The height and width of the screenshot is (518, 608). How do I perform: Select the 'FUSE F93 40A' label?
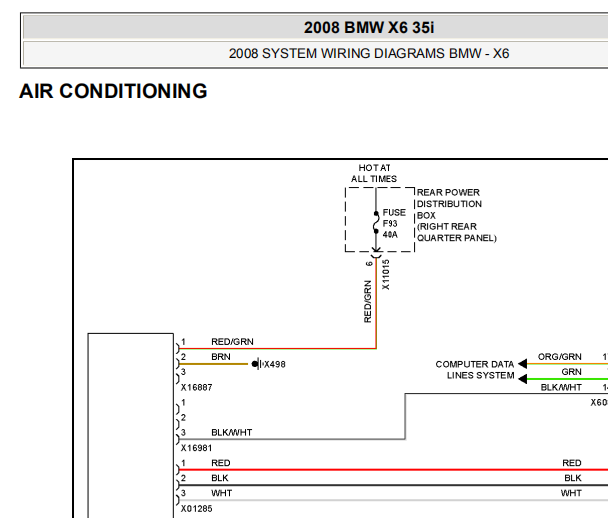coord(394,223)
